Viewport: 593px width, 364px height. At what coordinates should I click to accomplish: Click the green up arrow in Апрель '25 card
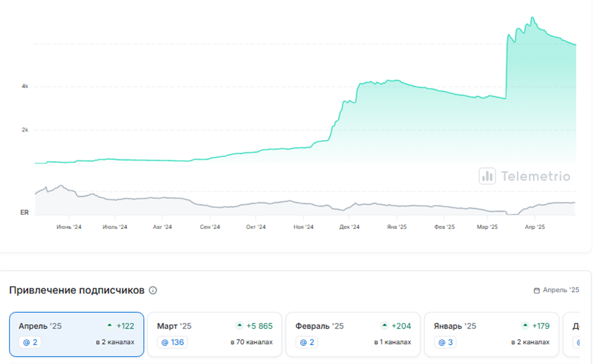coord(110,326)
